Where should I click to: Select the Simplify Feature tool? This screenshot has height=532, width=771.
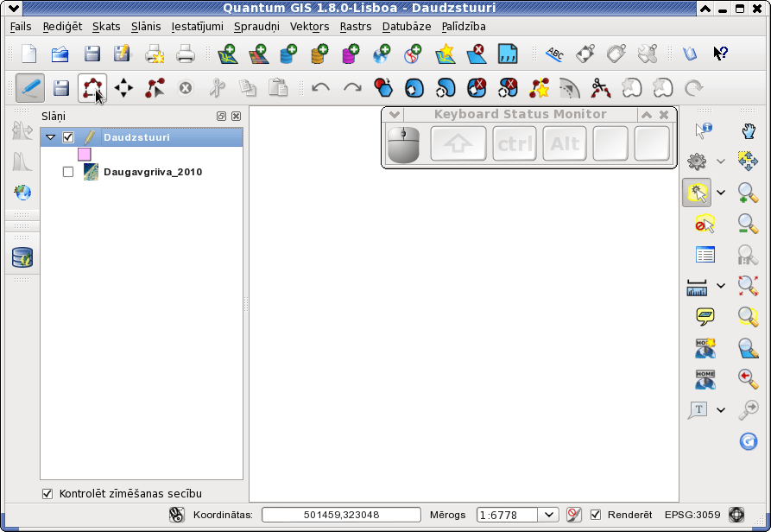[x=383, y=88]
